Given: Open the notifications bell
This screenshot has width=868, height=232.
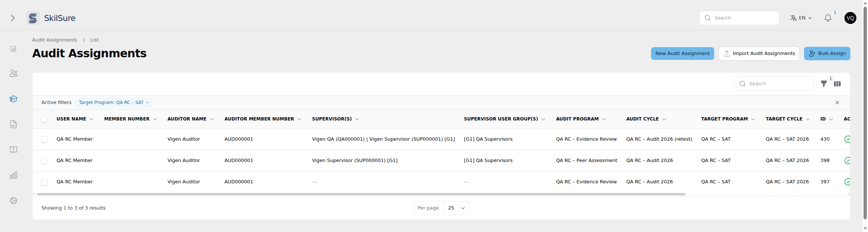Looking at the screenshot, I should [828, 18].
